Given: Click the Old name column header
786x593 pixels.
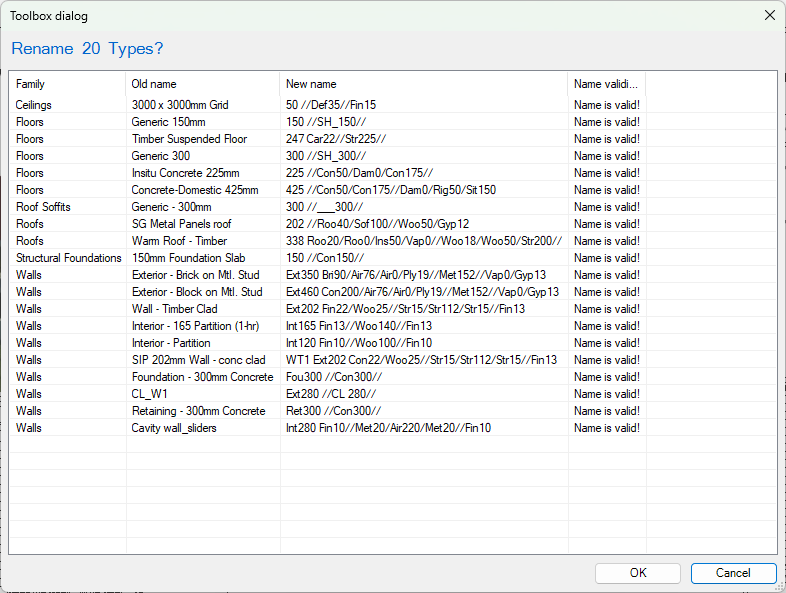Looking at the screenshot, I should tap(202, 84).
